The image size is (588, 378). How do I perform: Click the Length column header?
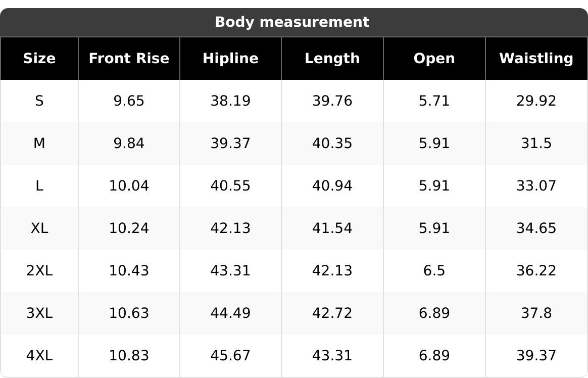click(x=332, y=59)
